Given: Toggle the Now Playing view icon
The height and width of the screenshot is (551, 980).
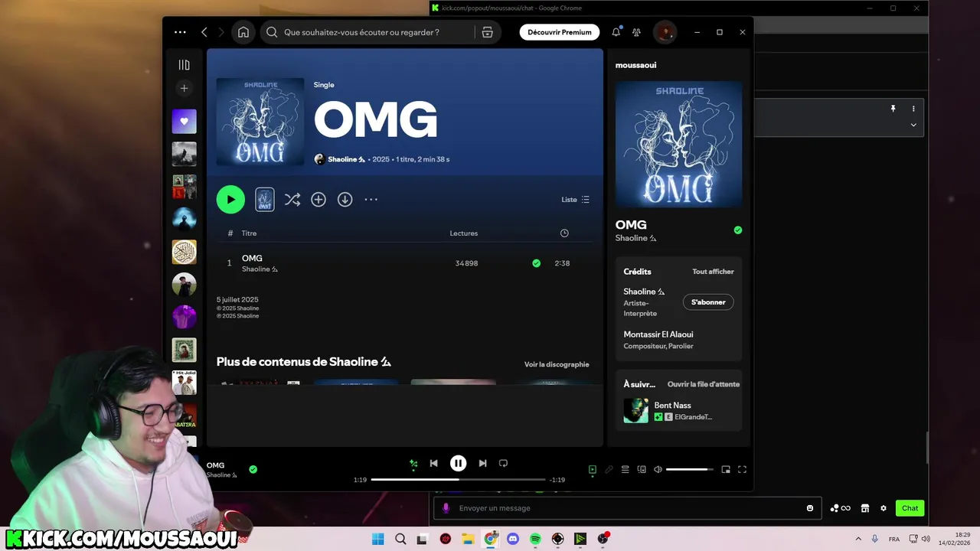Looking at the screenshot, I should 592,470.
